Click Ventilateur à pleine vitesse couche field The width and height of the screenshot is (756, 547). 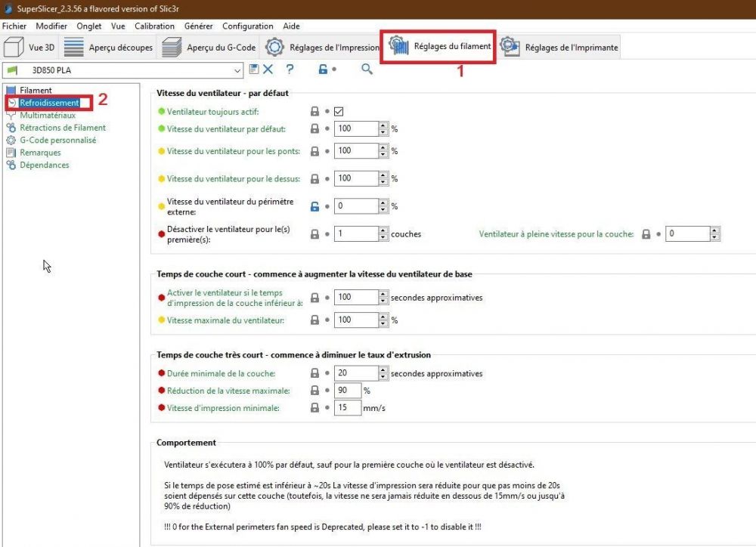coord(687,233)
